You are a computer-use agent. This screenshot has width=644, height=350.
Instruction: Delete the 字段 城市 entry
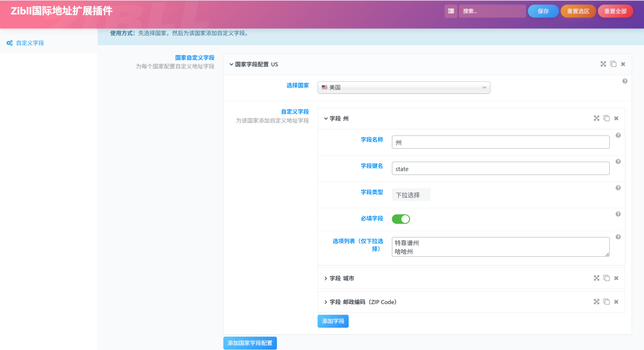(x=616, y=278)
